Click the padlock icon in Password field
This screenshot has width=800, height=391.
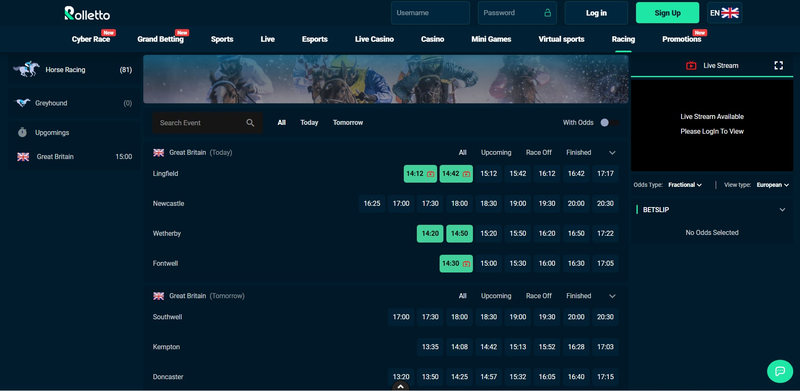tap(547, 13)
